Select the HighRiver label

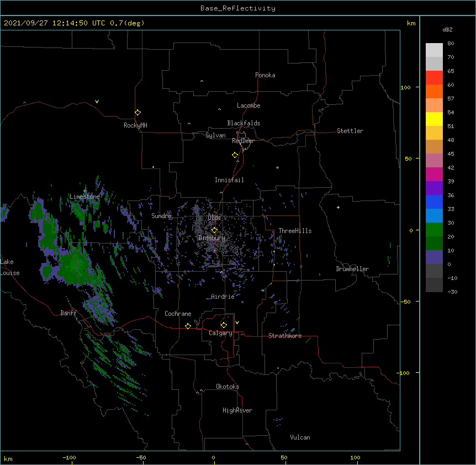[x=237, y=410]
